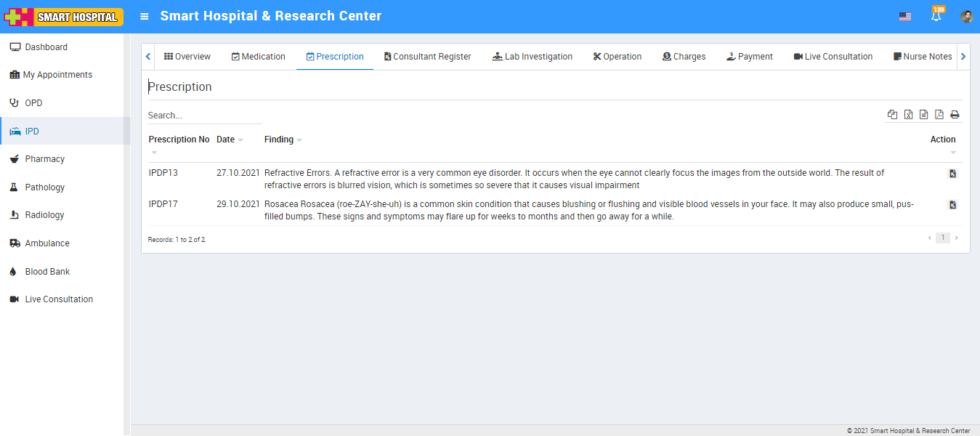980x436 pixels.
Task: View prescription IPDP13 action icon
Action: click(952, 174)
